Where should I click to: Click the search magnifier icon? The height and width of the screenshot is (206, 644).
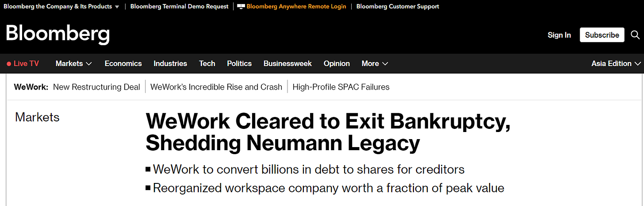635,35
